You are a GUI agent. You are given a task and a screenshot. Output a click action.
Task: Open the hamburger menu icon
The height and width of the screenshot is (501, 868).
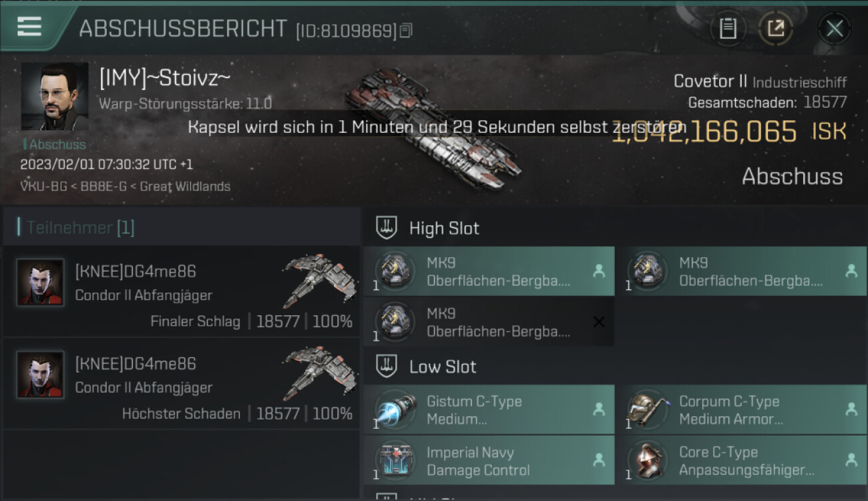coord(29,27)
